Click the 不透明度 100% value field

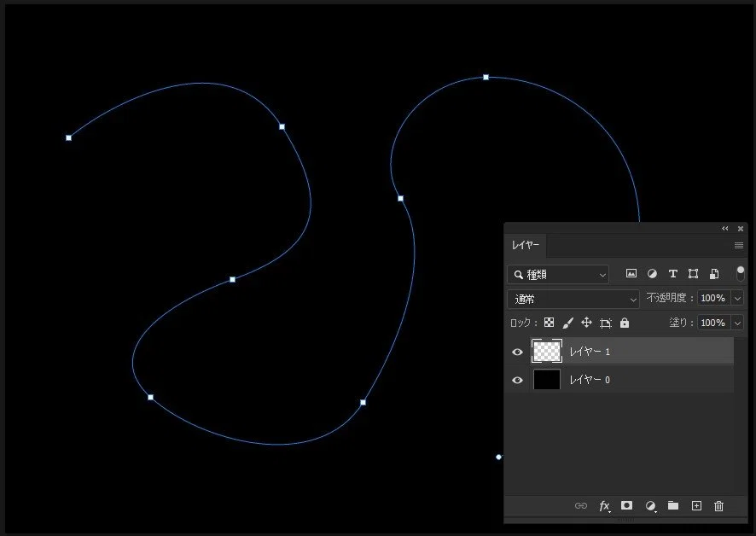tap(713, 298)
